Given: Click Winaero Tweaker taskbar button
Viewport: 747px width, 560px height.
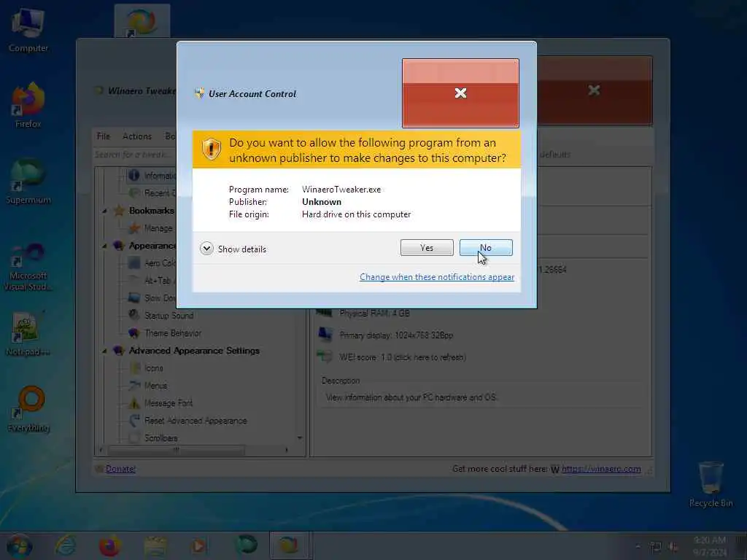Looking at the screenshot, I should pos(290,545).
